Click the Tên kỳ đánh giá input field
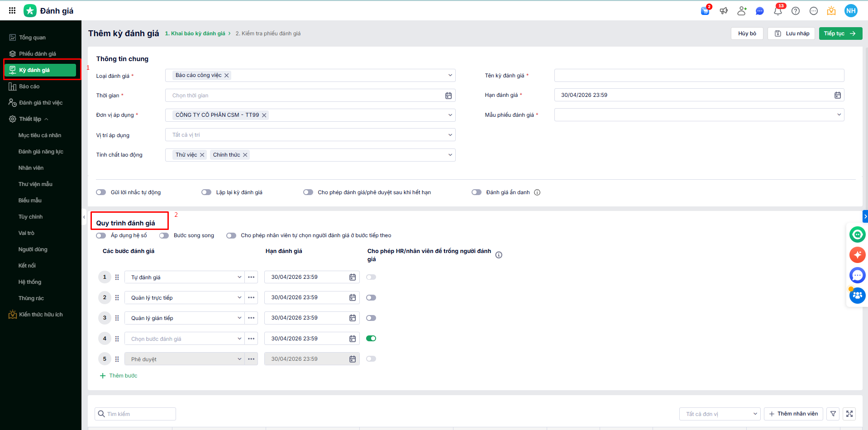Image resolution: width=868 pixels, height=430 pixels. click(699, 76)
